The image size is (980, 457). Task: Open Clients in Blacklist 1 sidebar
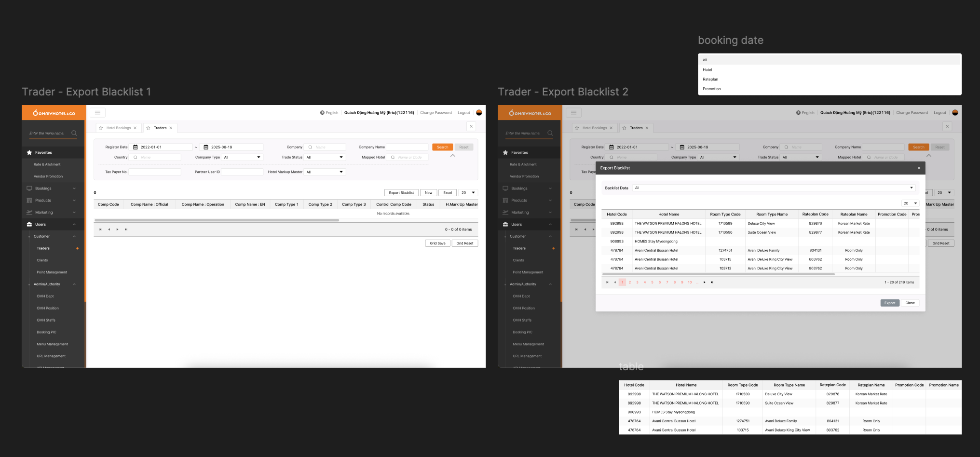point(42,260)
